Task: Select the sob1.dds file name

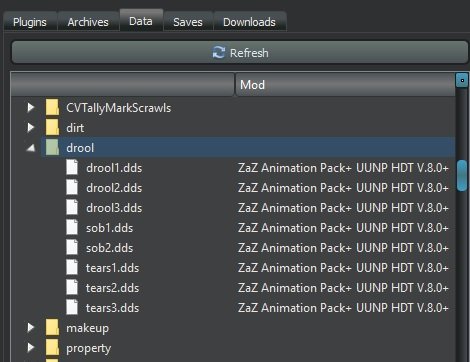Action: click(x=109, y=228)
